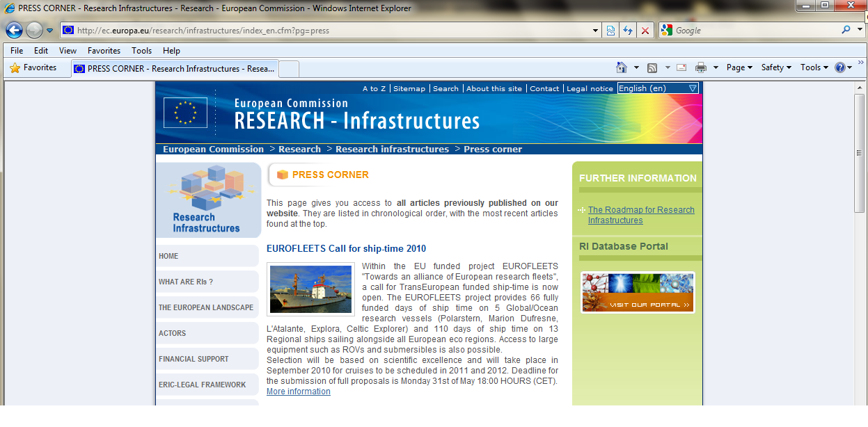Click More information link under EUROFLEETS article
Viewport: 868px width, 427px height.
(x=298, y=392)
